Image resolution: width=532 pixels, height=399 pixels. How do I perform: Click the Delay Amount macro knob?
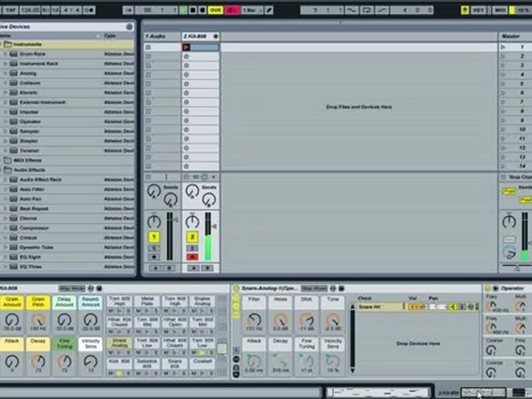pyautogui.click(x=64, y=321)
